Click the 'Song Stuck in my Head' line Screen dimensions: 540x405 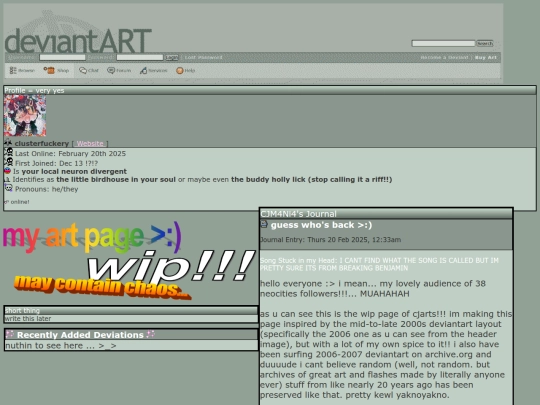(379, 264)
